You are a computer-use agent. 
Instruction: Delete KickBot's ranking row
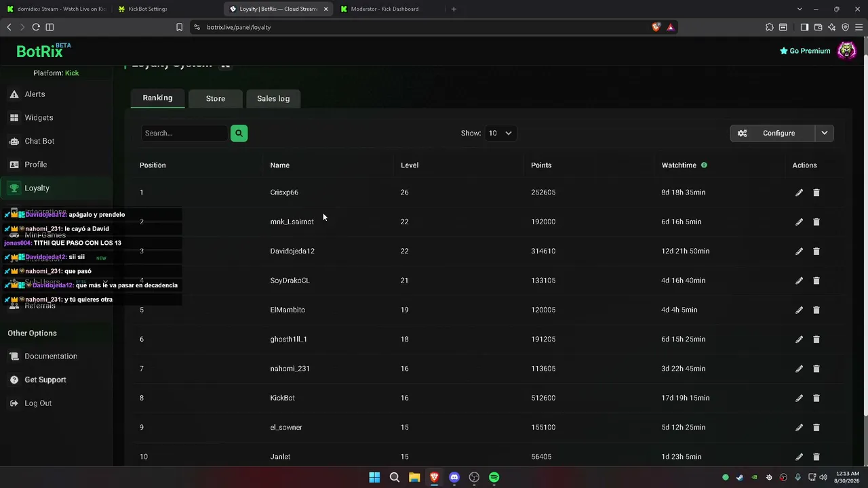[816, 398]
